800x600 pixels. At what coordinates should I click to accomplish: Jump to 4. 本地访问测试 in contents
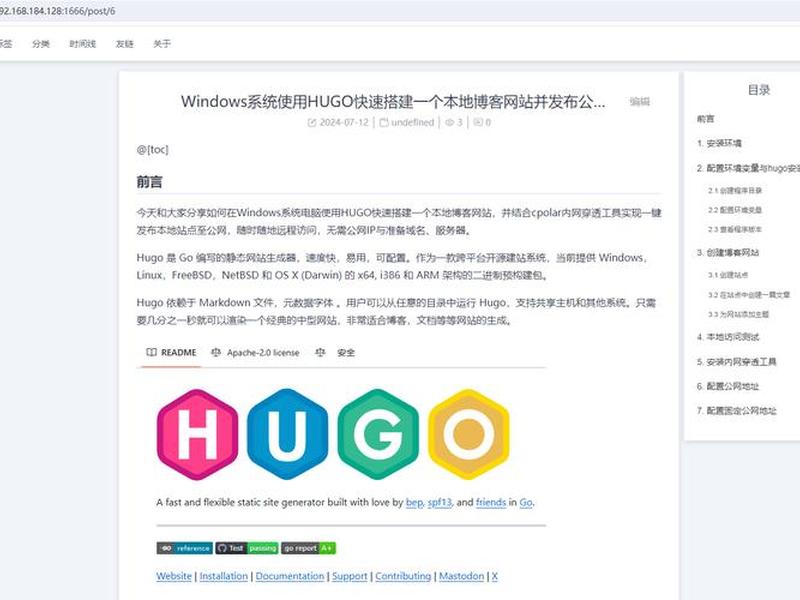(728, 337)
